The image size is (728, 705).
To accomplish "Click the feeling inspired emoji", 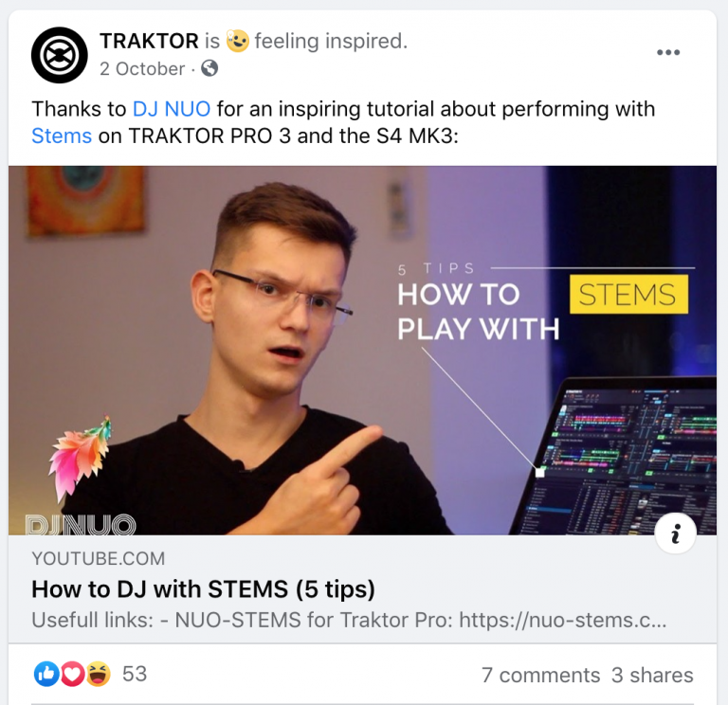I will (237, 41).
